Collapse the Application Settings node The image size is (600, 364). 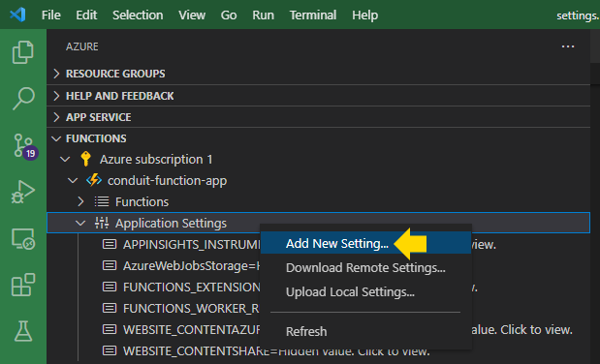tap(80, 223)
